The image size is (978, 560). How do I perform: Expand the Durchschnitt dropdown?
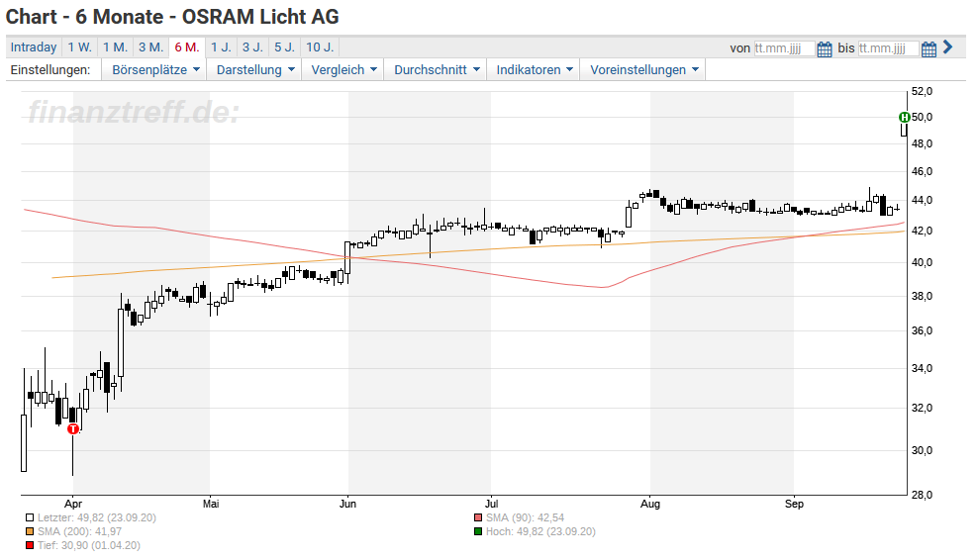point(437,70)
